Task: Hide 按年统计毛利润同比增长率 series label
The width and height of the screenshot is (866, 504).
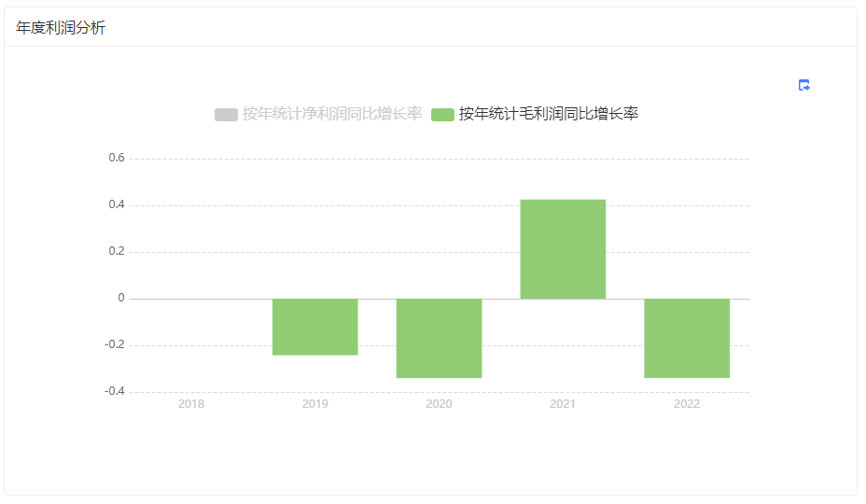Action: coord(549,114)
